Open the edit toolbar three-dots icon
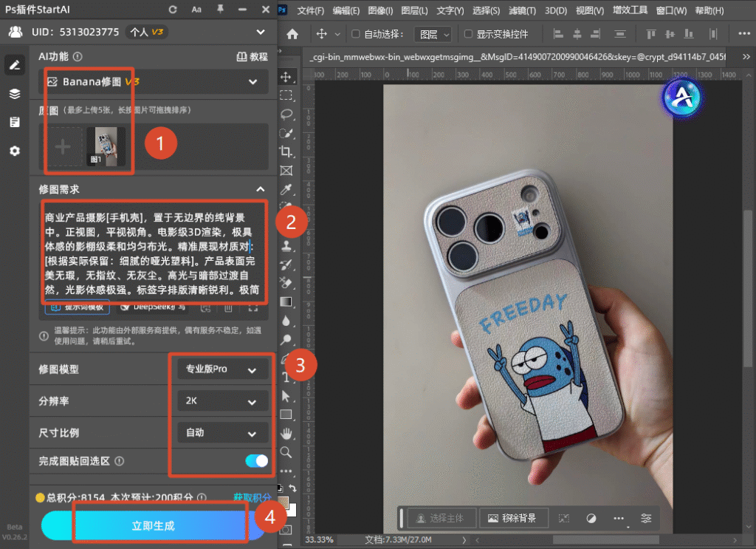The width and height of the screenshot is (756, 549). (286, 471)
